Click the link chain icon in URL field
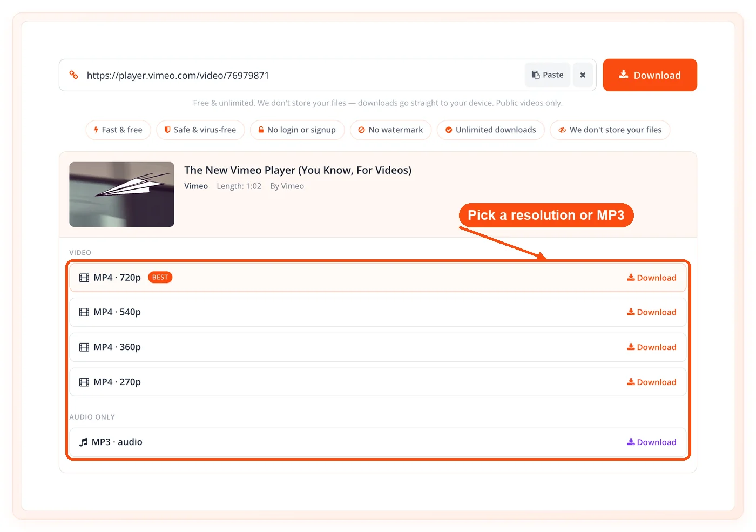 [x=74, y=75]
